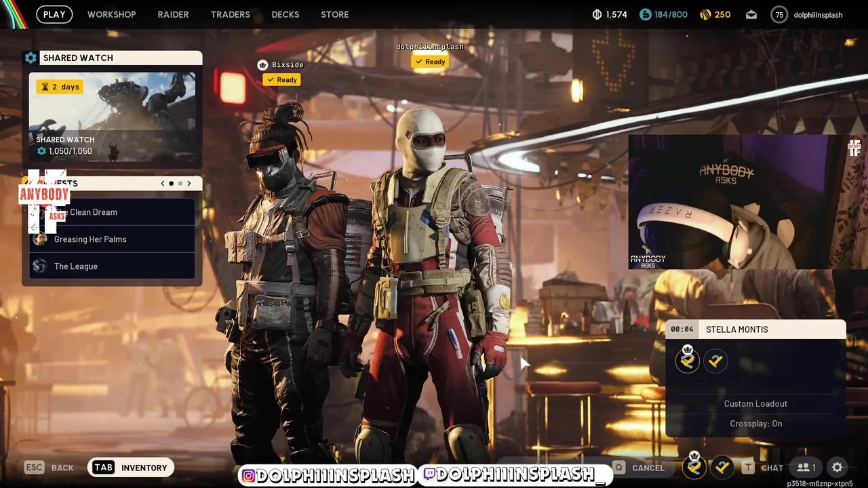868x488 pixels.
Task: Open the mail inbox icon
Action: pos(751,14)
